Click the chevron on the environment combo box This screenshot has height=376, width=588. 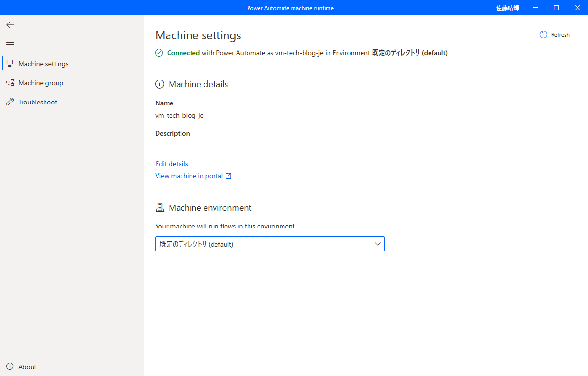pyautogui.click(x=377, y=244)
